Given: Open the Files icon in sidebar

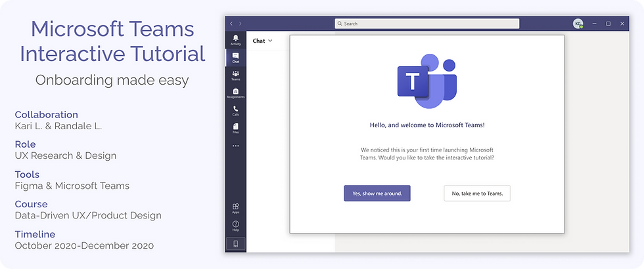Looking at the screenshot, I should pos(236,129).
